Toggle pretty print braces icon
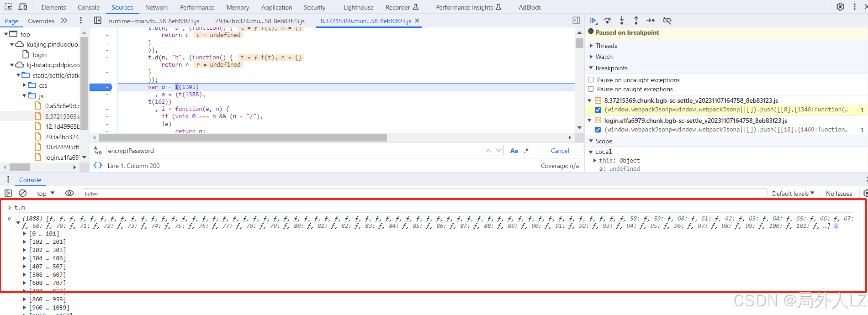This screenshot has height=315, width=868. 98,165
